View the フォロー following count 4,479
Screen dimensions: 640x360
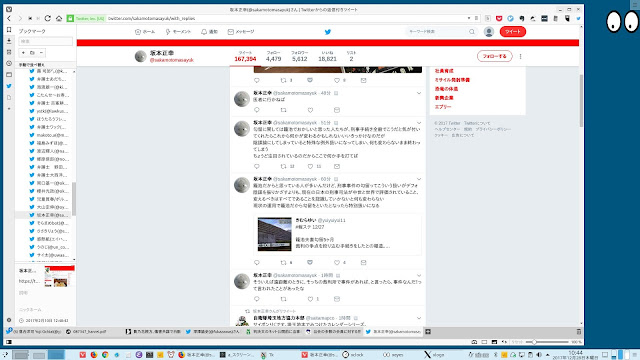(273, 56)
